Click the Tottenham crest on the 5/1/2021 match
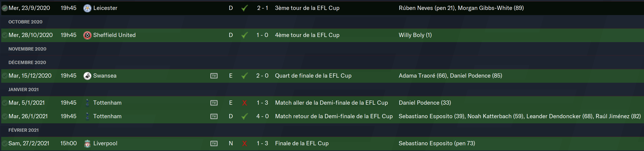 pos(87,103)
